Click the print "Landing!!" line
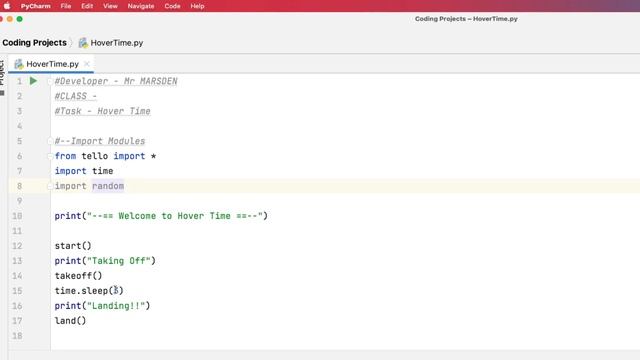640x360 pixels. 102,306
